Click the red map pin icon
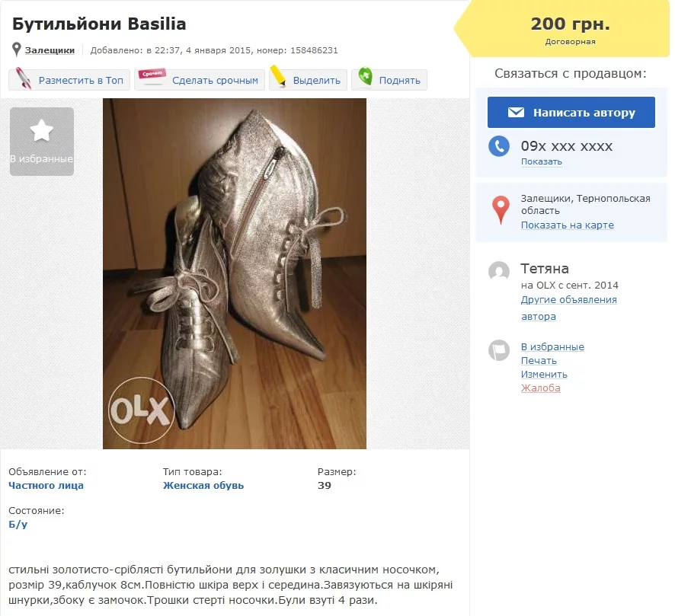This screenshot has height=616, width=675. coord(500,209)
